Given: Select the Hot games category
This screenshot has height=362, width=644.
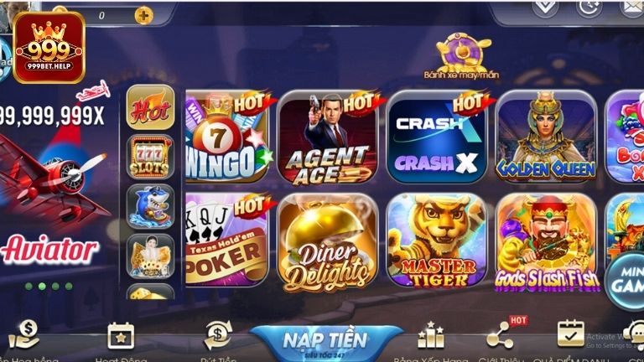Looking at the screenshot, I should point(150,107).
